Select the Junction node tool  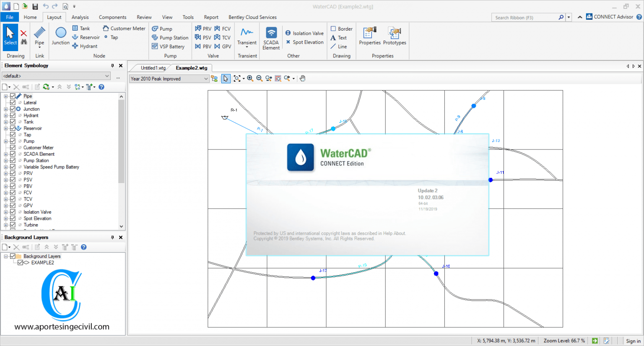pyautogui.click(x=60, y=37)
